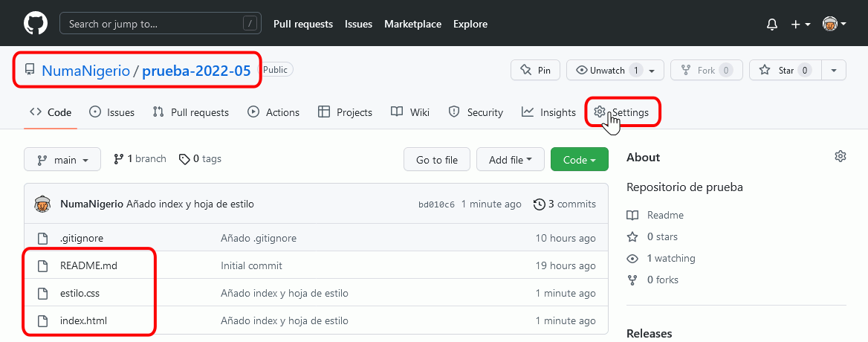Open the Security tab

476,112
